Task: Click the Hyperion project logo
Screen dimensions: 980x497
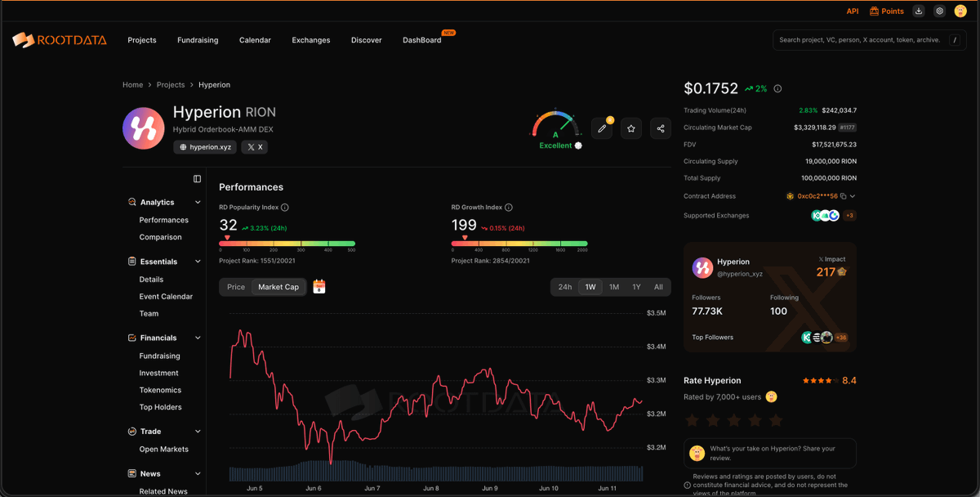Action: (143, 128)
